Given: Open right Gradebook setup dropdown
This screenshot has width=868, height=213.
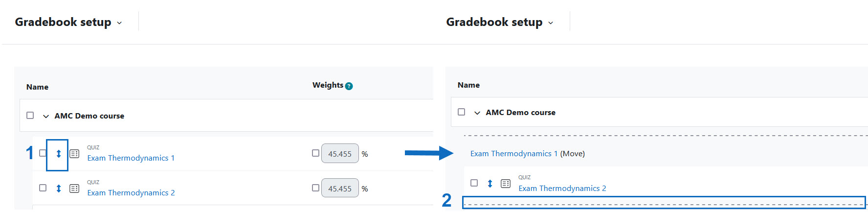Looking at the screenshot, I should [500, 22].
